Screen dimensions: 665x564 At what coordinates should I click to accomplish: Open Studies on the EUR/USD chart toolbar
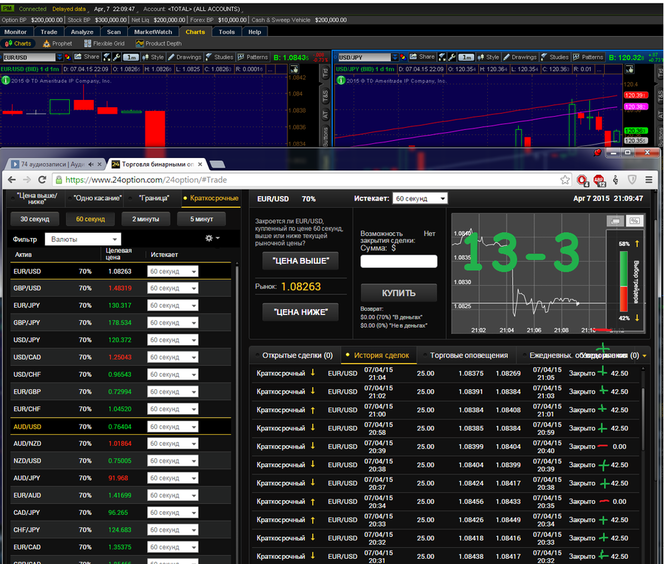point(221,57)
